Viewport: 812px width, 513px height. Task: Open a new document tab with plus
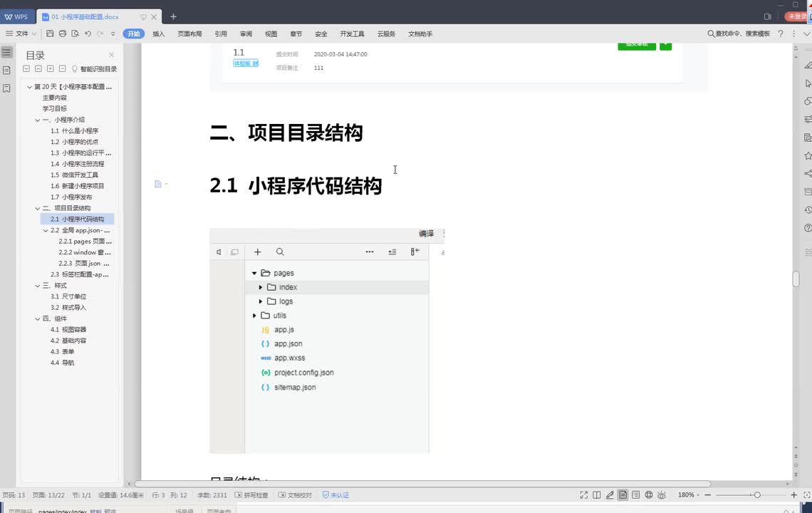click(174, 16)
